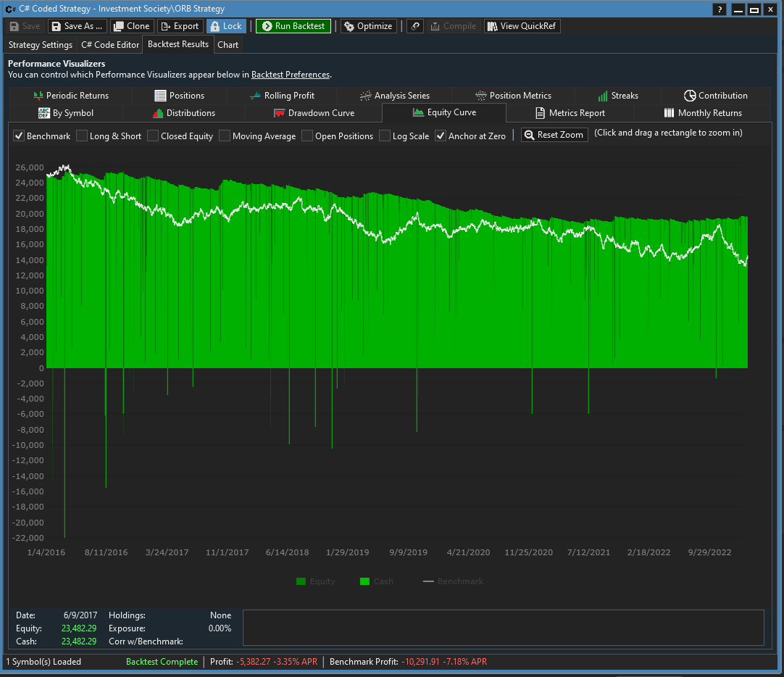Reset Zoom on the equity chart
784x677 pixels.
(554, 136)
